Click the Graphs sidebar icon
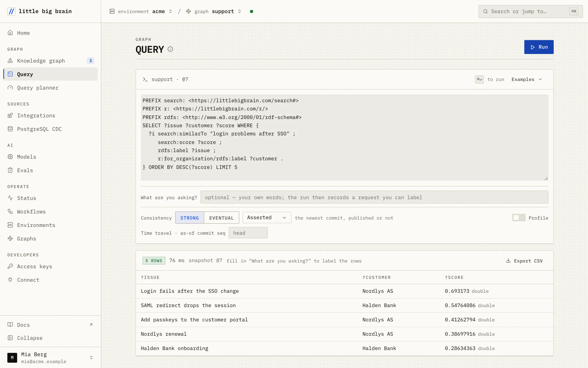Screen dimensions: 588x368 pyautogui.click(x=10, y=238)
